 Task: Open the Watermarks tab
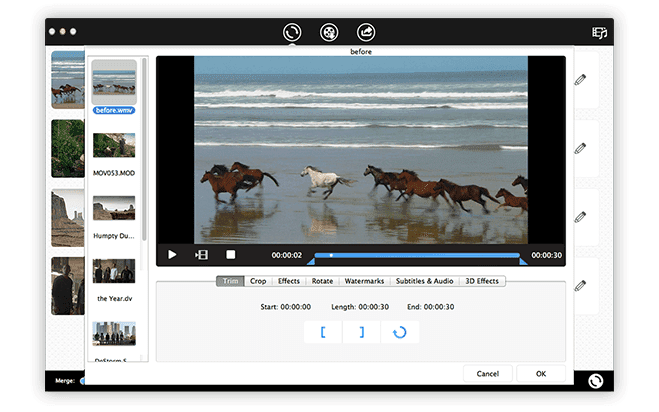pos(363,281)
